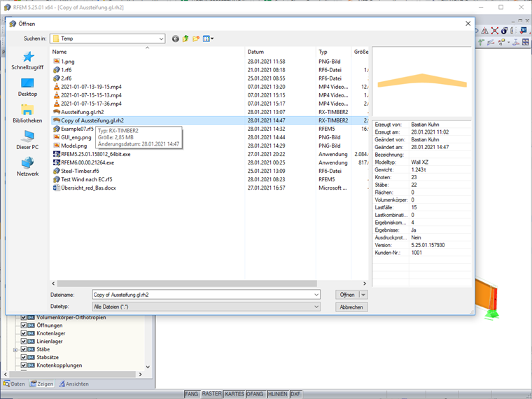Viewport: 532px width, 399px height.
Task: Click the multi-window grid icon in RFEM toolbar
Action: (x=526, y=42)
